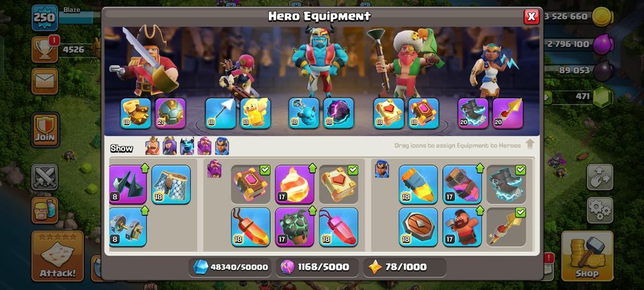The image size is (644, 290).
Task: Select the Seeking Shield equipment icon
Action: tap(418, 227)
